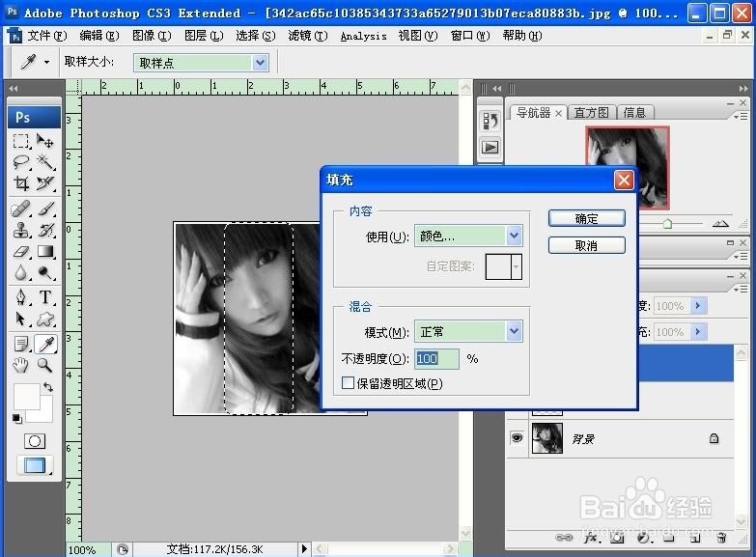Screen dimensions: 756x557
Task: Enable Preserve Transparency checkbox
Action: [348, 383]
